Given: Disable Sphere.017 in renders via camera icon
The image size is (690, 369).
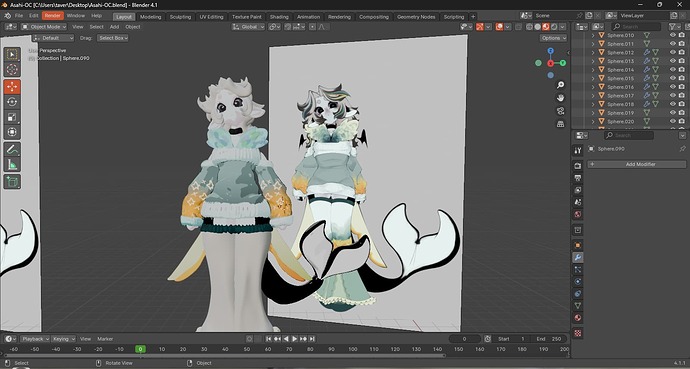Looking at the screenshot, I should (x=682, y=95).
